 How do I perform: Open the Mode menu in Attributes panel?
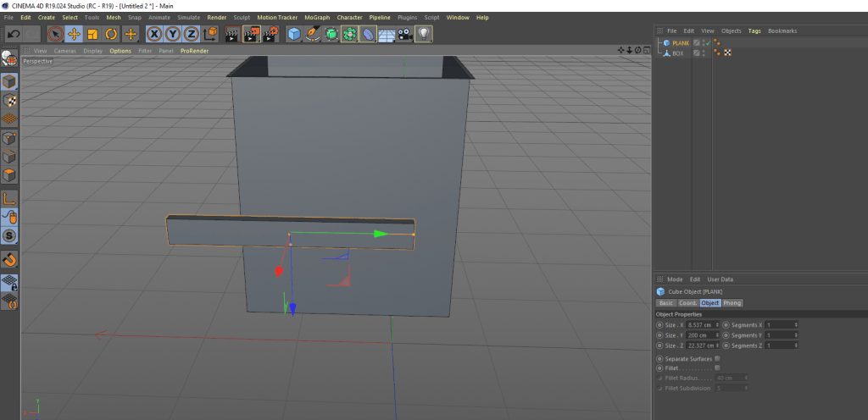[675, 279]
